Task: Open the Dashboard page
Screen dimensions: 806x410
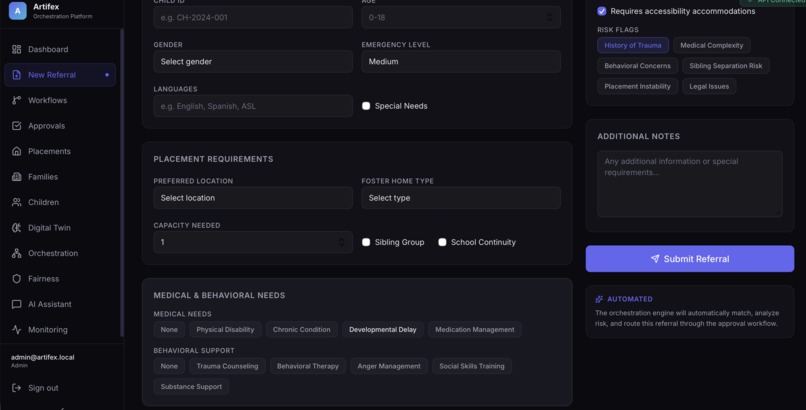Action: 60,49
